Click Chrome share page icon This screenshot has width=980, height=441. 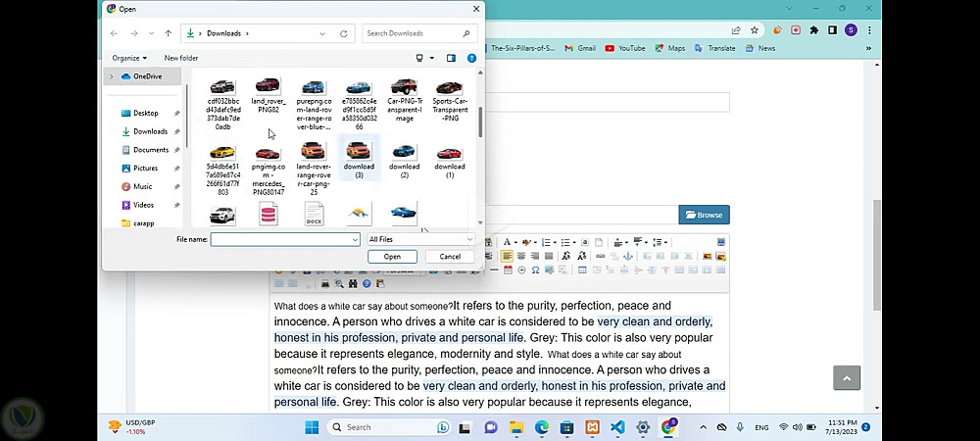736,30
